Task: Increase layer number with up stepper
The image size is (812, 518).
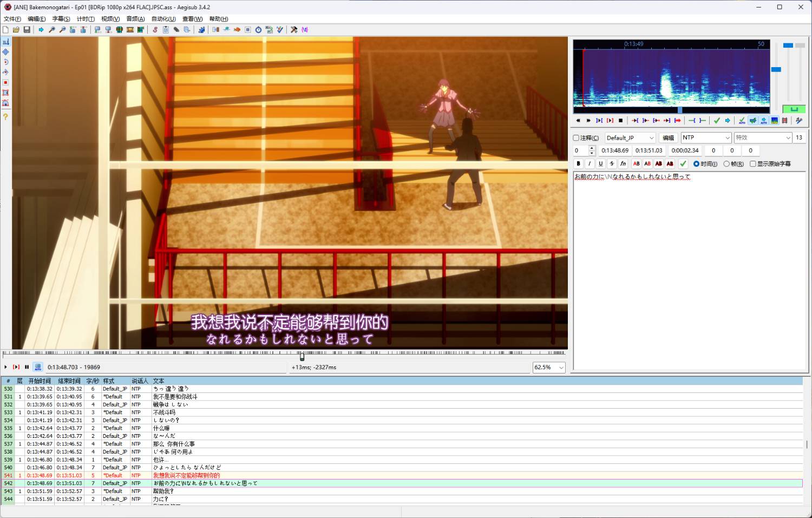Action: 592,148
